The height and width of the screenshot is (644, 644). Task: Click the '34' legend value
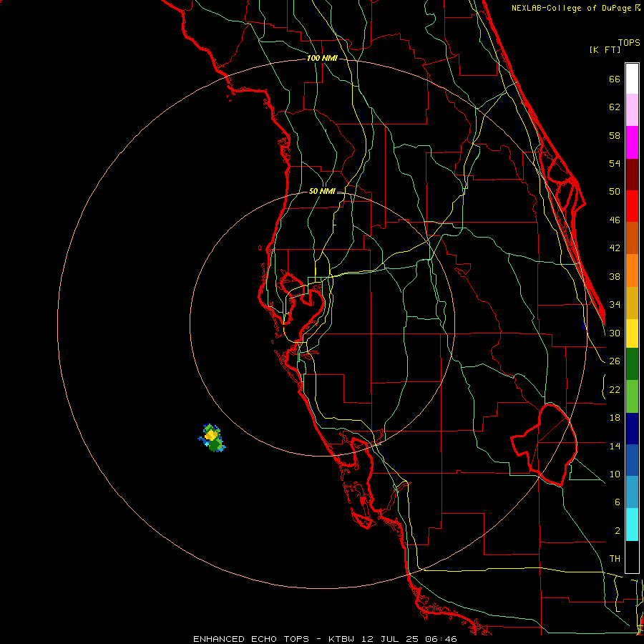click(615, 305)
